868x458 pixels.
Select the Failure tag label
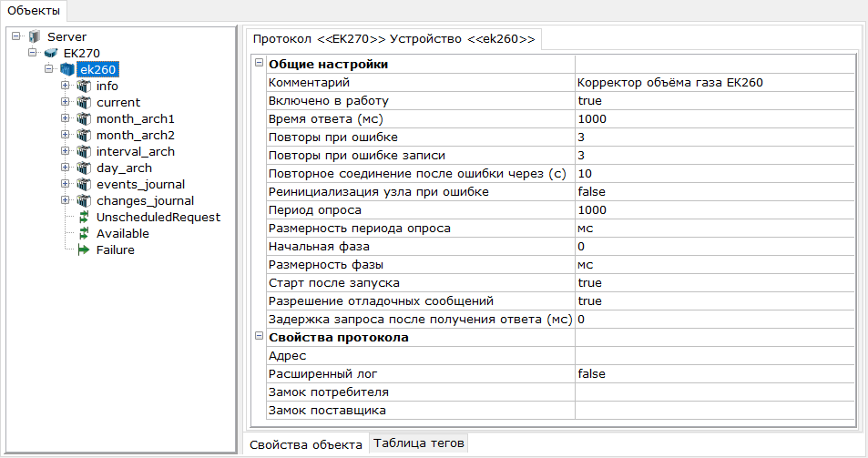pyautogui.click(x=116, y=250)
